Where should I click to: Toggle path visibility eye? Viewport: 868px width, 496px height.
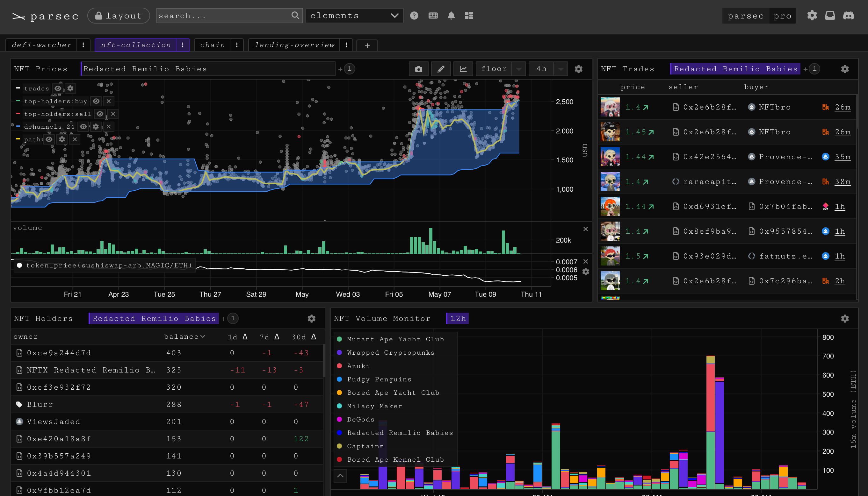pyautogui.click(x=49, y=139)
